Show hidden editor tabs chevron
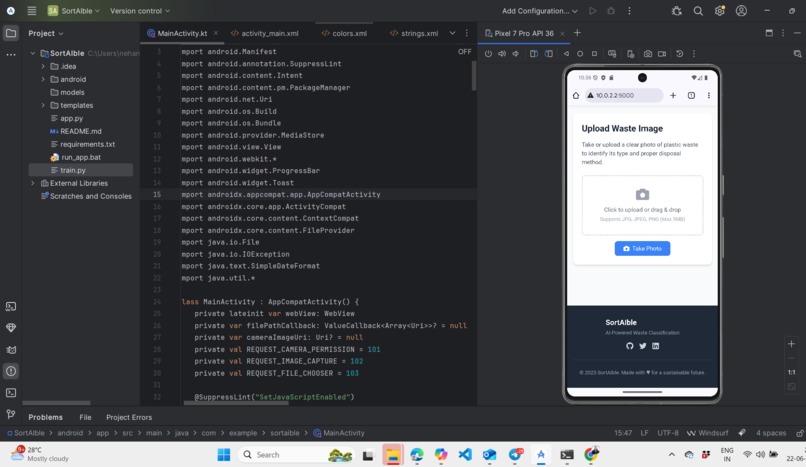 coord(452,33)
